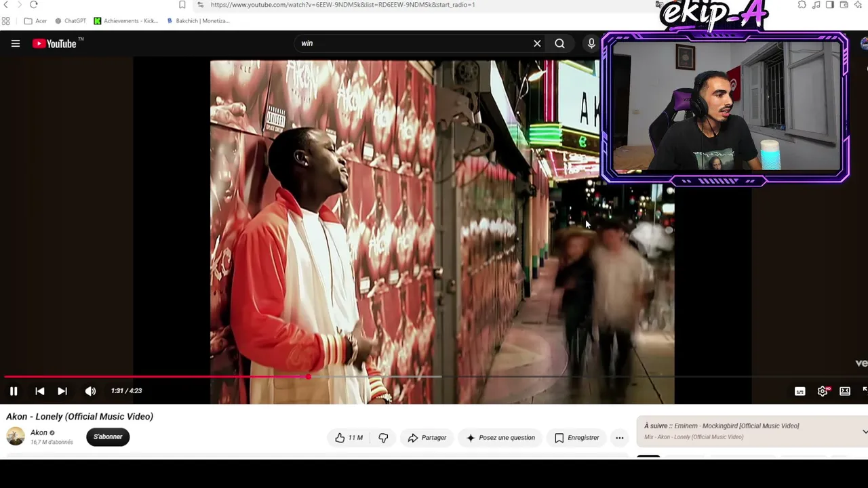
Task: Open the browser extensions puzzle icon
Action: 802,5
